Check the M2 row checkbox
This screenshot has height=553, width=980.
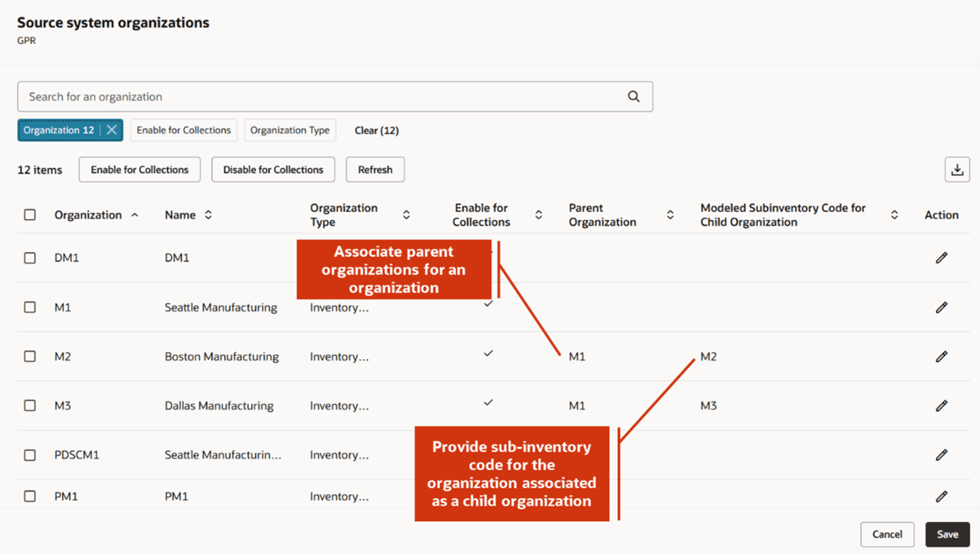coord(30,357)
